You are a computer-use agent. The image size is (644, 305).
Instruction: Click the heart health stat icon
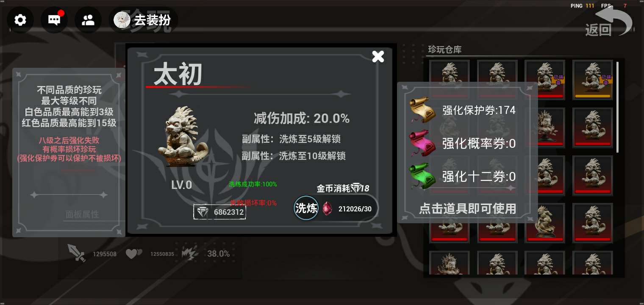point(133,254)
